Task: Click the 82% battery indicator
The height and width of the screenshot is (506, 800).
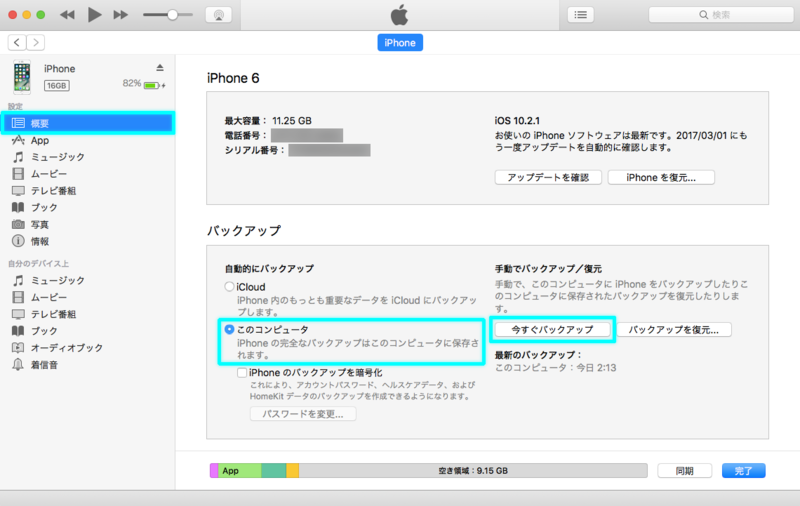Action: point(144,84)
